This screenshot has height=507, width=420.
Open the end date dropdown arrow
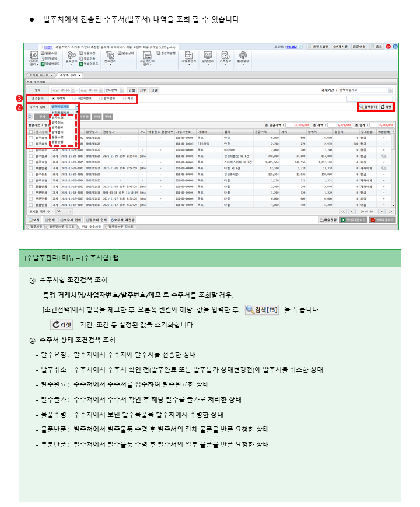pyautogui.click(x=101, y=90)
